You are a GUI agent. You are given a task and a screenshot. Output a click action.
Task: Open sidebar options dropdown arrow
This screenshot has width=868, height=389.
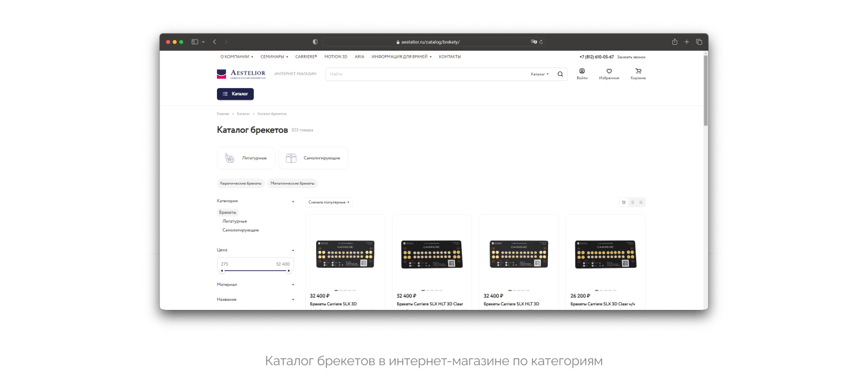click(x=203, y=41)
